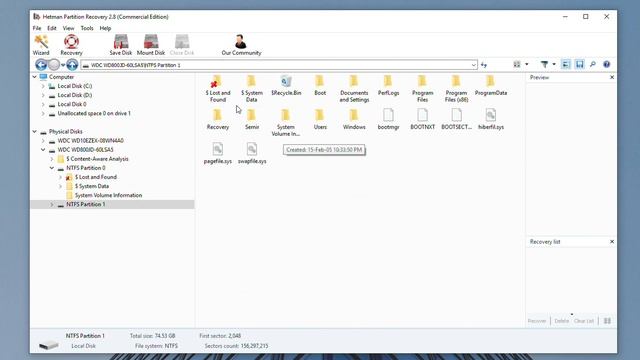Expand Unallocated space 0 on drive 1

[43, 113]
